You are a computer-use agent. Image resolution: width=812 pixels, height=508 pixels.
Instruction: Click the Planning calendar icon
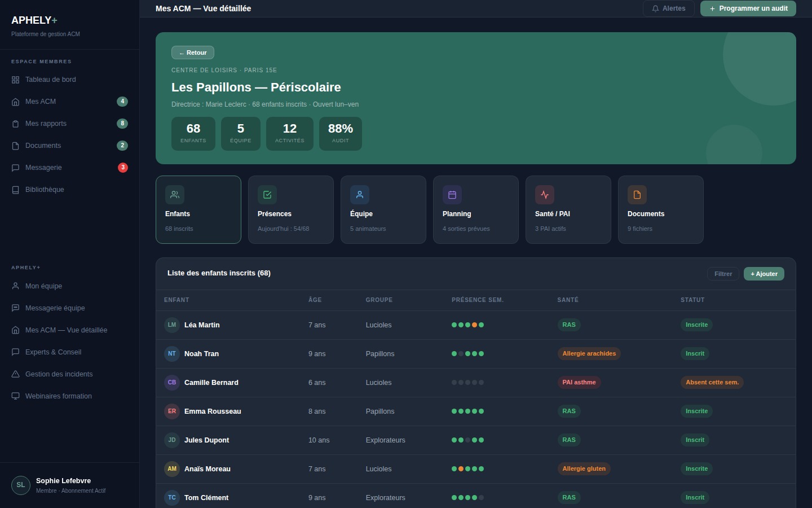pos(452,195)
